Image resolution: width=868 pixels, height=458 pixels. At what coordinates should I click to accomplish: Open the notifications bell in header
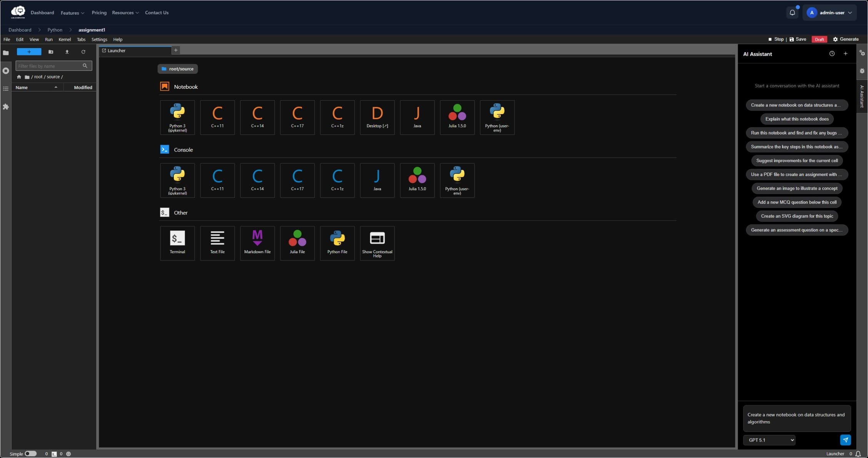click(x=792, y=13)
